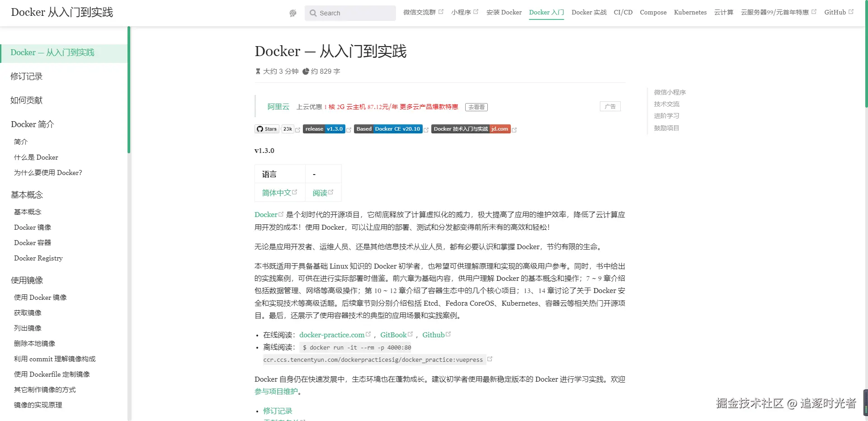Click the search magnifier icon
The width and height of the screenshot is (868, 421).
pos(313,13)
